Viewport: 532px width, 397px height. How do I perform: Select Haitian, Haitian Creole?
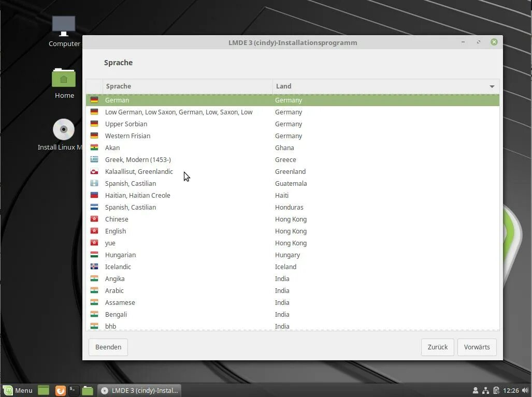pyautogui.click(x=293, y=195)
